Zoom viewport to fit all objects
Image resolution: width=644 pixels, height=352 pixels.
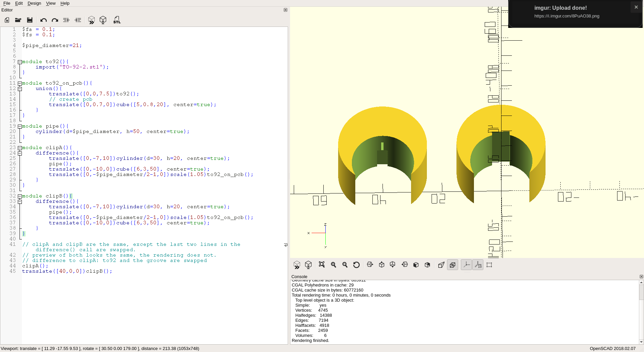coord(321,265)
